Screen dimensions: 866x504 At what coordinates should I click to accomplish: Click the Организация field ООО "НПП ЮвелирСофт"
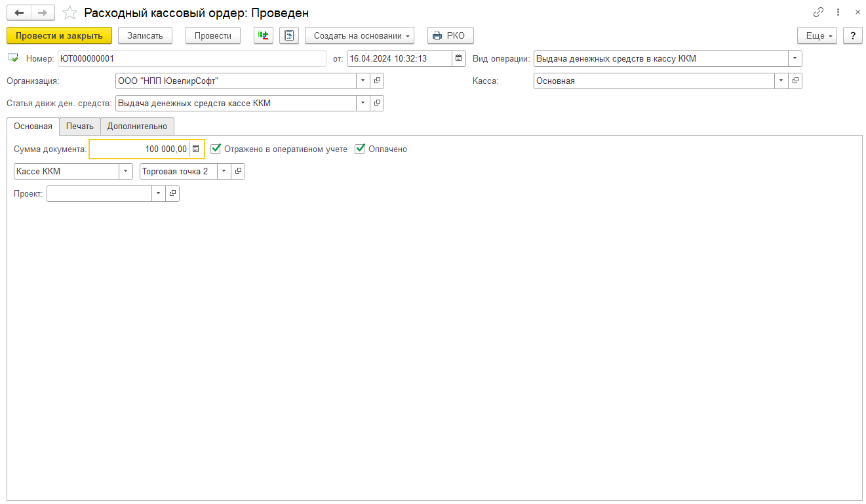[236, 81]
